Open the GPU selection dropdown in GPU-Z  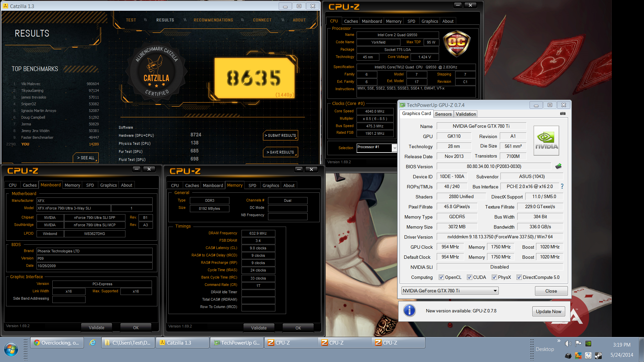point(450,291)
